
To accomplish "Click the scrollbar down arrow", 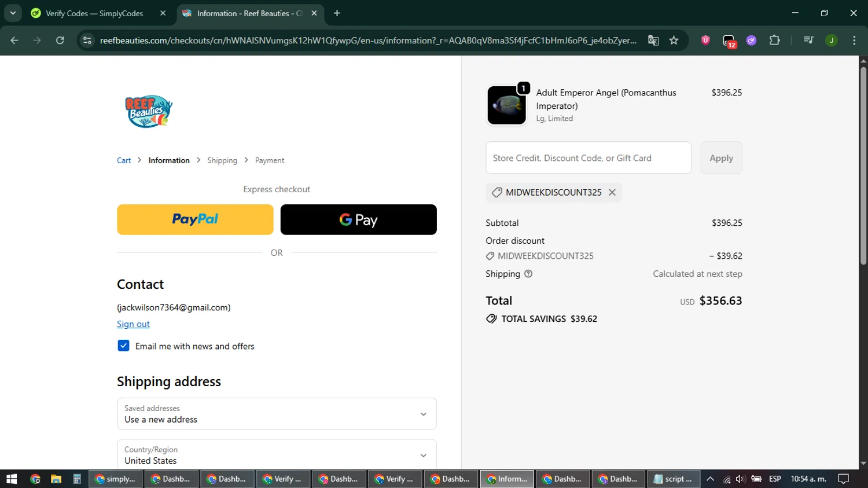I will point(863,464).
